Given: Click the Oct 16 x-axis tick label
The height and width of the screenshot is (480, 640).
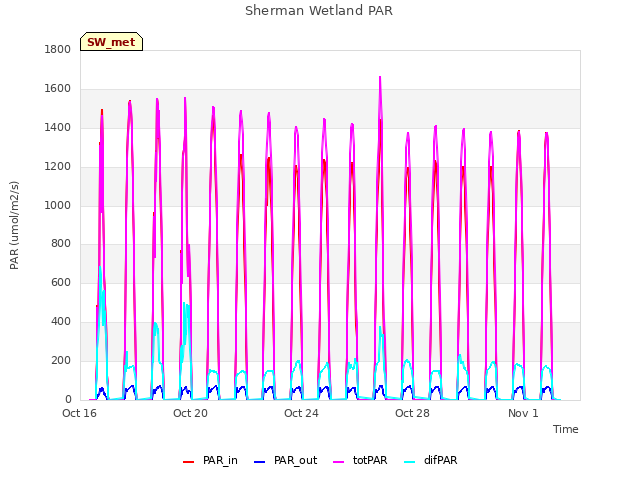Looking at the screenshot, I should pos(80,413).
